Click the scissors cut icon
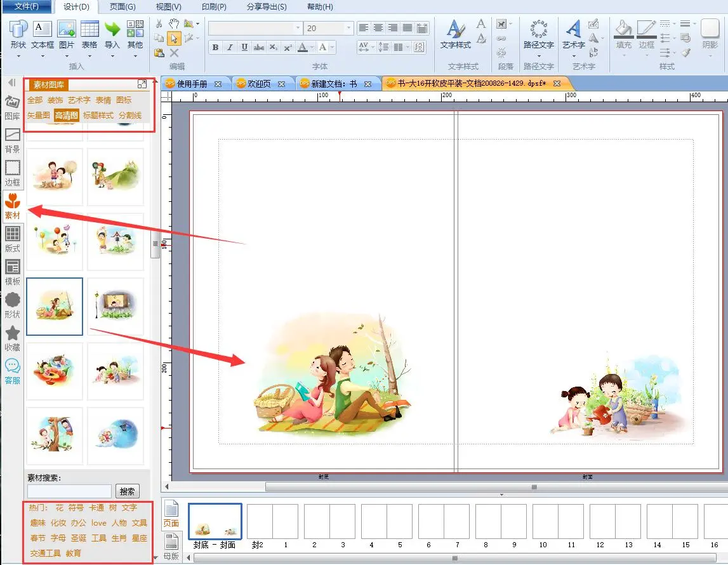728x565 pixels. 159,23
